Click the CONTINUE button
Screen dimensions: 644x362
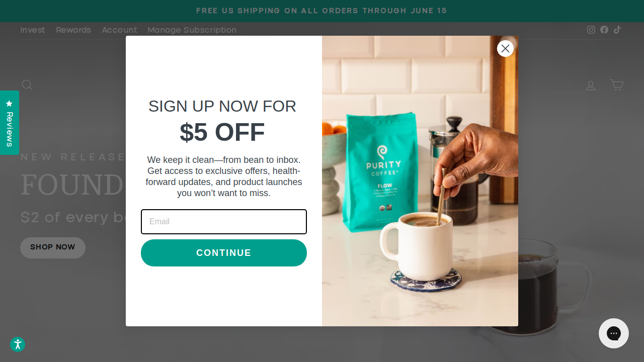pyautogui.click(x=224, y=253)
